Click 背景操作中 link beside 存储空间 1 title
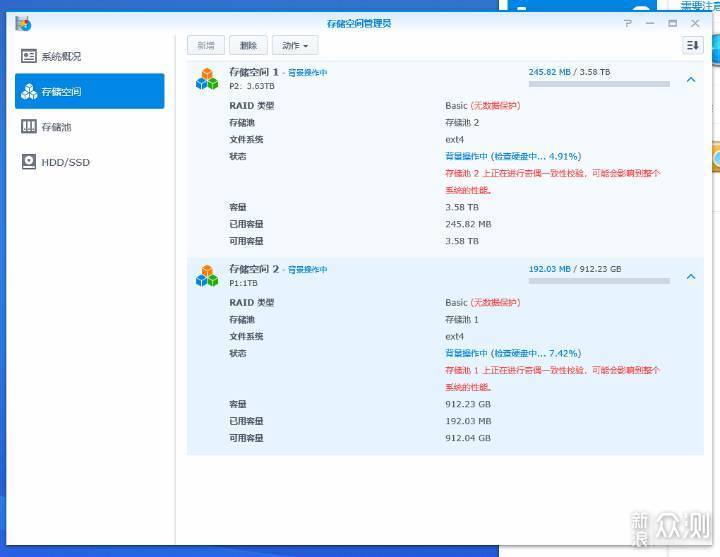The width and height of the screenshot is (720, 557). [x=307, y=73]
